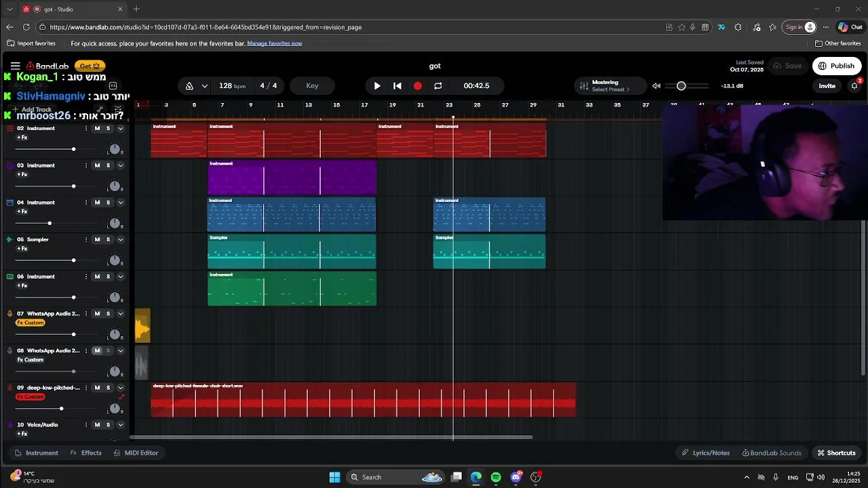Toggle loop cycle mode
The width and height of the screenshot is (868, 488).
[x=438, y=86]
